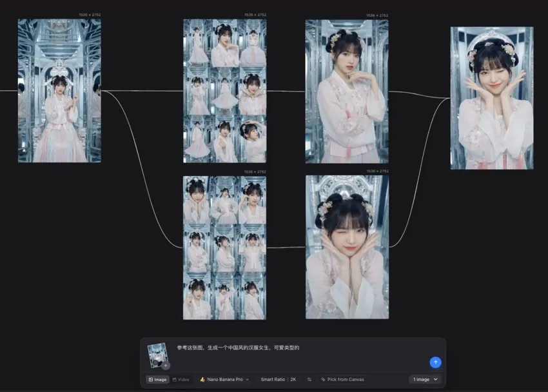
Task: Switch to Video generation mode
Action: (181, 380)
